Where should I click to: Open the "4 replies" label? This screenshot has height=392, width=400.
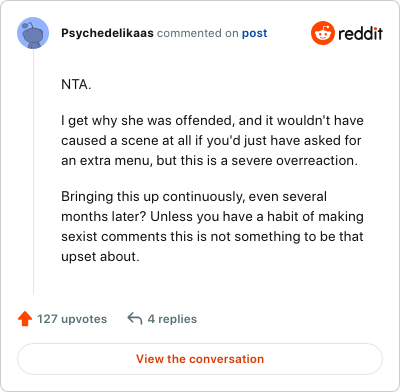pyautogui.click(x=172, y=319)
